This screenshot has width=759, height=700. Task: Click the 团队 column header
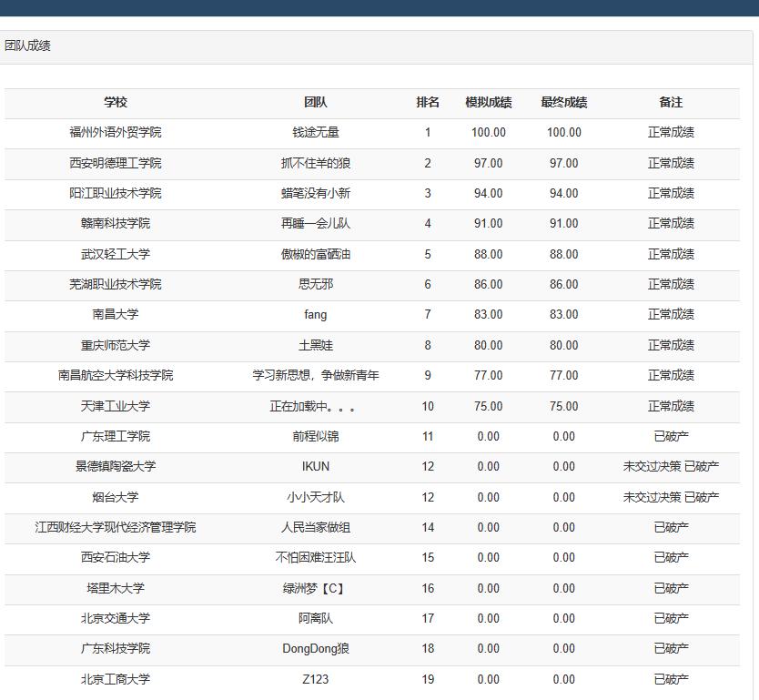(x=316, y=103)
